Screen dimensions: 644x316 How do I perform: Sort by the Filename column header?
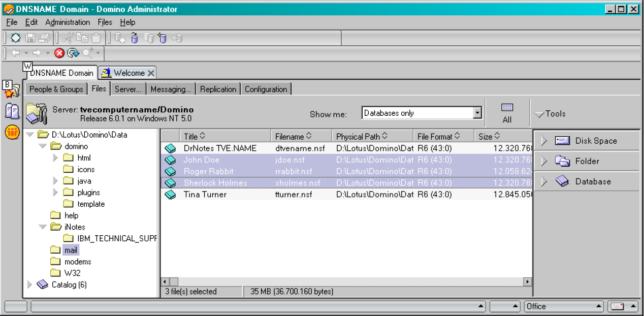click(302, 136)
